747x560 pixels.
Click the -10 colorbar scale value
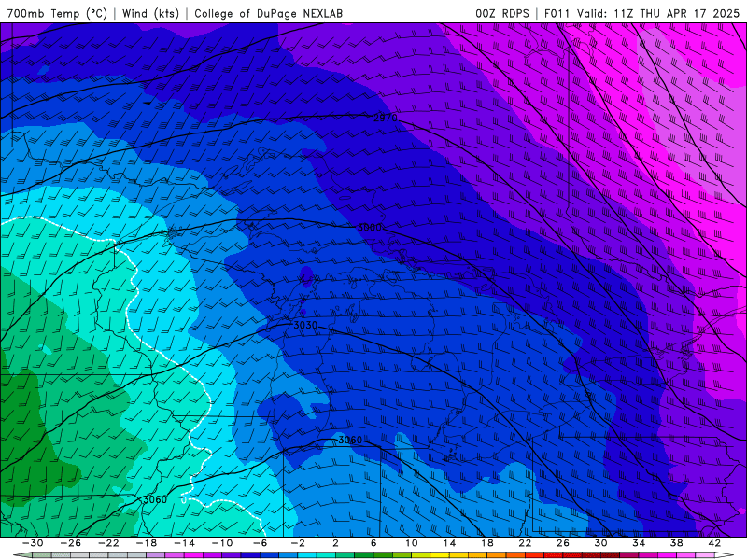tap(222, 543)
